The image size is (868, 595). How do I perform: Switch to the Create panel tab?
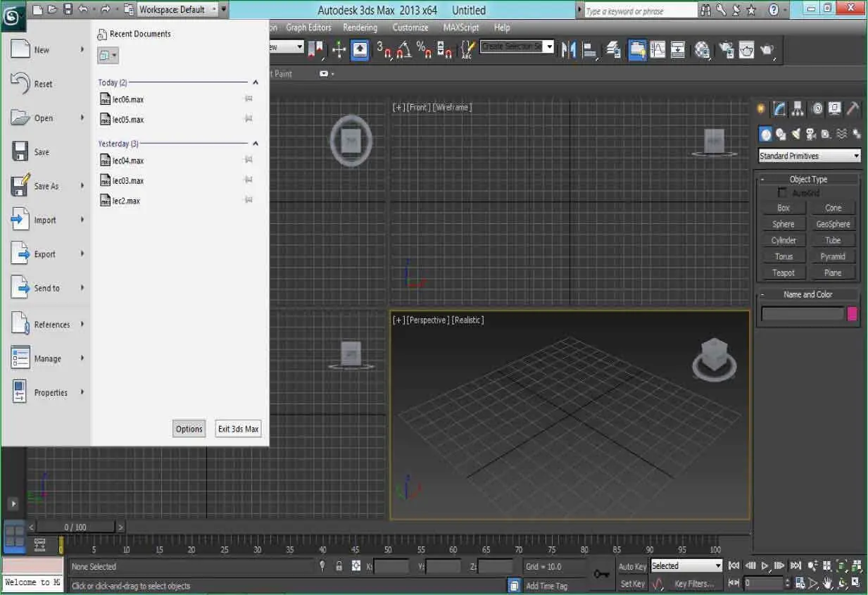click(x=761, y=108)
